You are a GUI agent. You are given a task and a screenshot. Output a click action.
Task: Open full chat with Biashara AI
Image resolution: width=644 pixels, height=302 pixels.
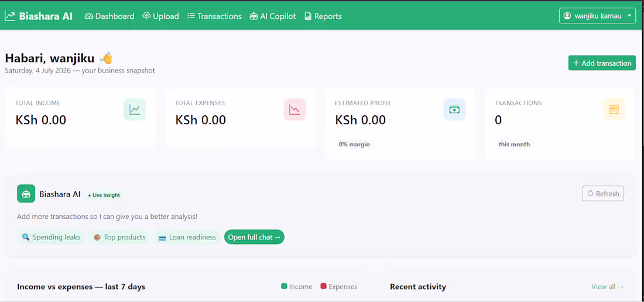254,237
